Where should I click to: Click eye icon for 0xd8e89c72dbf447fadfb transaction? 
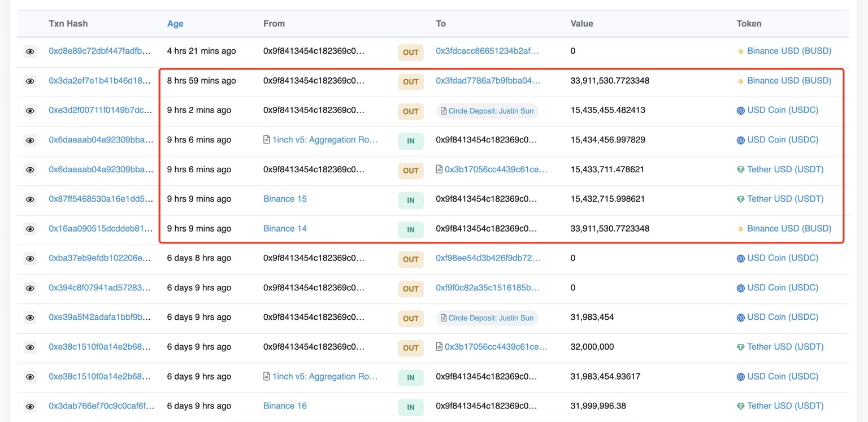click(x=30, y=52)
